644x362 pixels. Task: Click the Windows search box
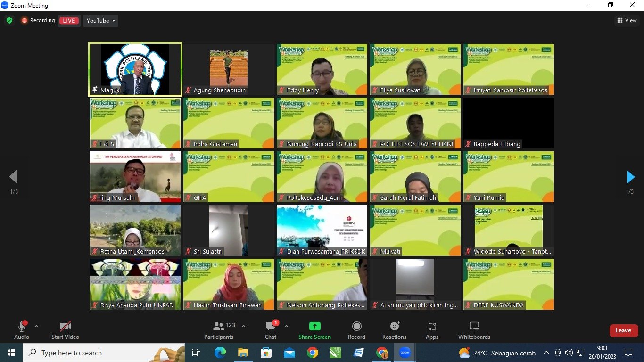tap(104, 353)
